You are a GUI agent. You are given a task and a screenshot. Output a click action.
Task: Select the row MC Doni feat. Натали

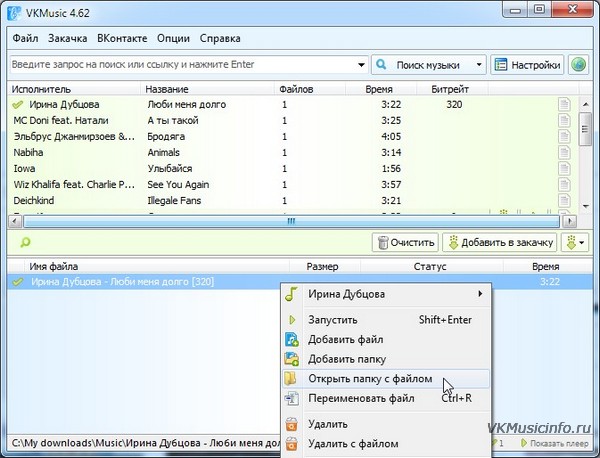(293, 121)
